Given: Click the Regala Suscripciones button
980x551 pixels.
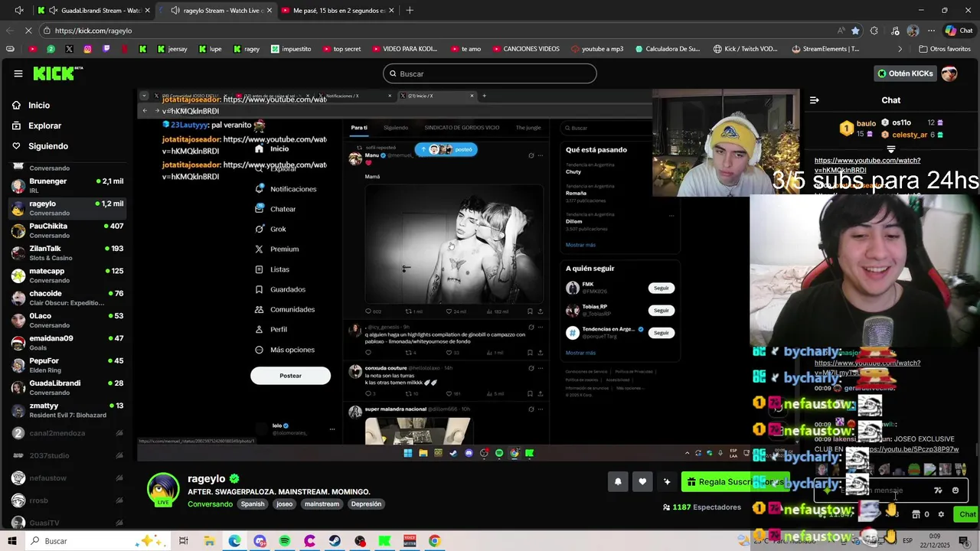Looking at the screenshot, I should (734, 481).
